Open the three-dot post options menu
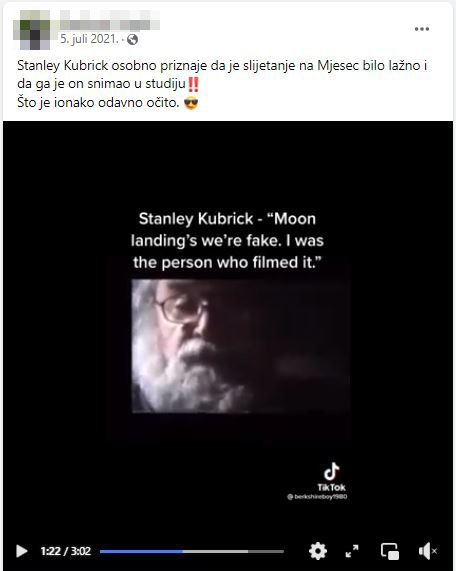The image size is (456, 571). click(x=422, y=29)
